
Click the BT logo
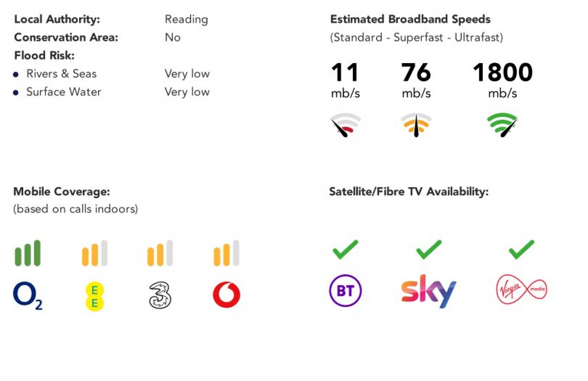pos(345,290)
